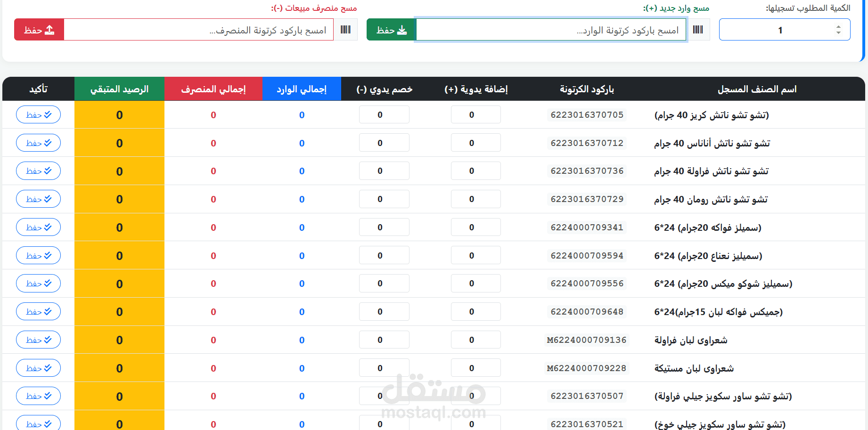Select barcode text 6224000709341

point(587,227)
